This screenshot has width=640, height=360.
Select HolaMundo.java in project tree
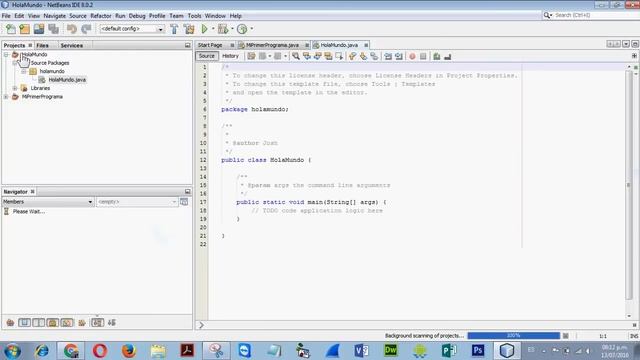[x=67, y=80]
